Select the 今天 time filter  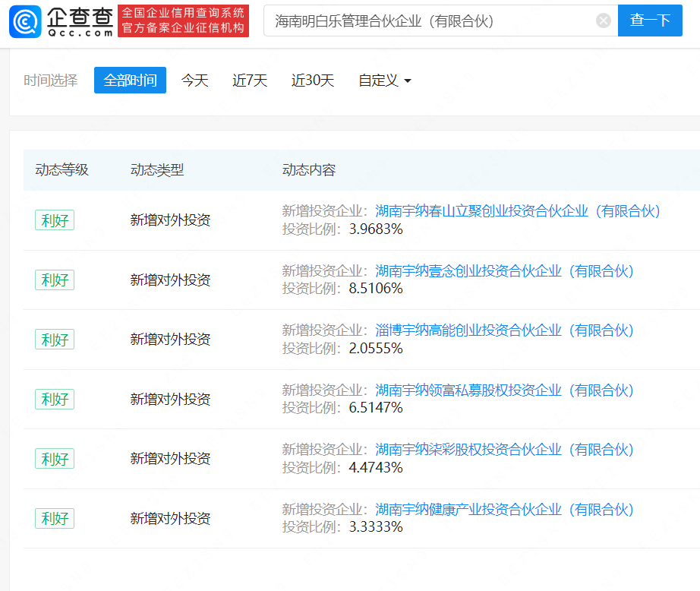(194, 81)
